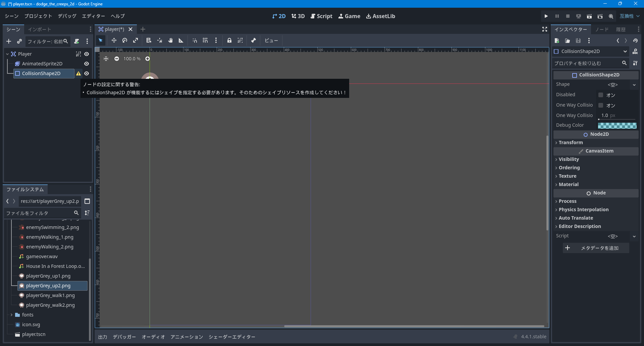Switch to the Script workspace
The image size is (644, 346).
click(x=321, y=16)
